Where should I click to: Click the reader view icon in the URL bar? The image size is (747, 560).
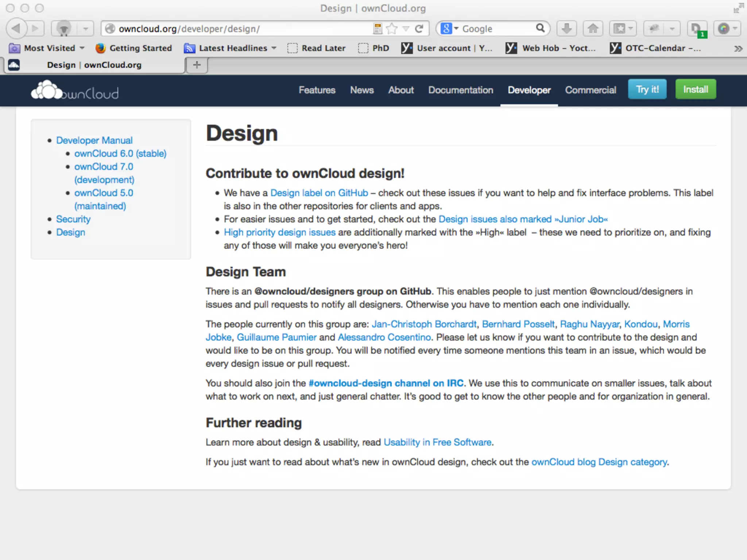378,28
